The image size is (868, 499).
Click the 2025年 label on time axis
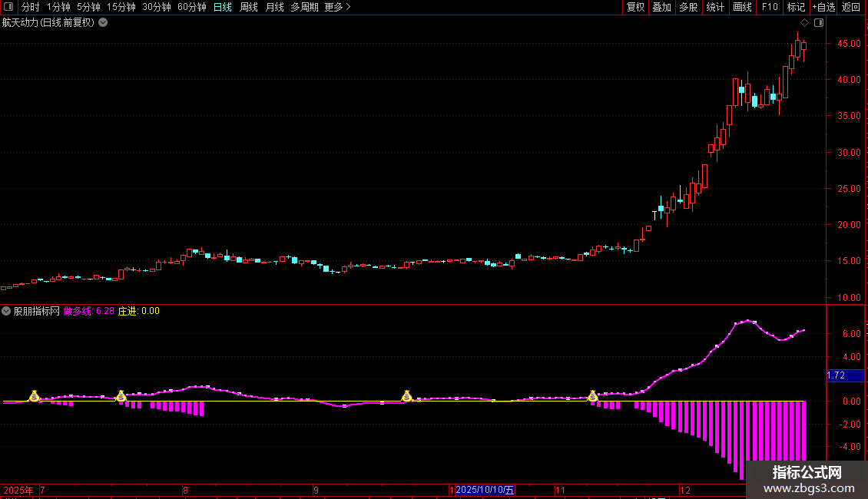pyautogui.click(x=18, y=490)
